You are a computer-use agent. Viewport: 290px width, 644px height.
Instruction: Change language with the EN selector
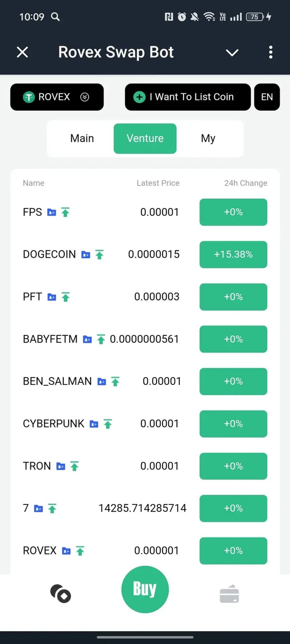tap(267, 97)
